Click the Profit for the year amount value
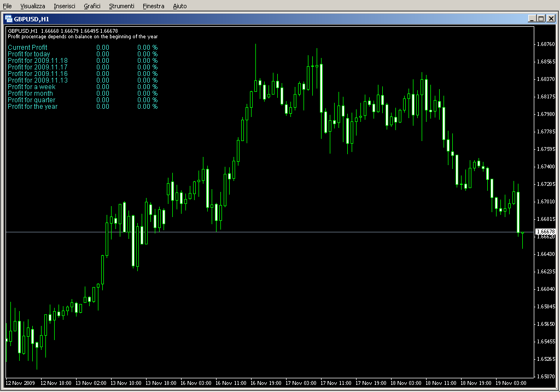This screenshot has height=392, width=560. coord(103,107)
